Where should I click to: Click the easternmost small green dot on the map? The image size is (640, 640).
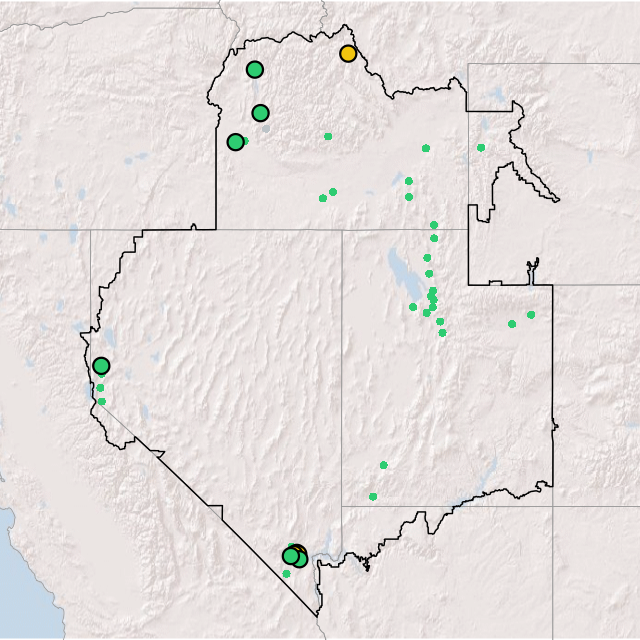tap(531, 315)
